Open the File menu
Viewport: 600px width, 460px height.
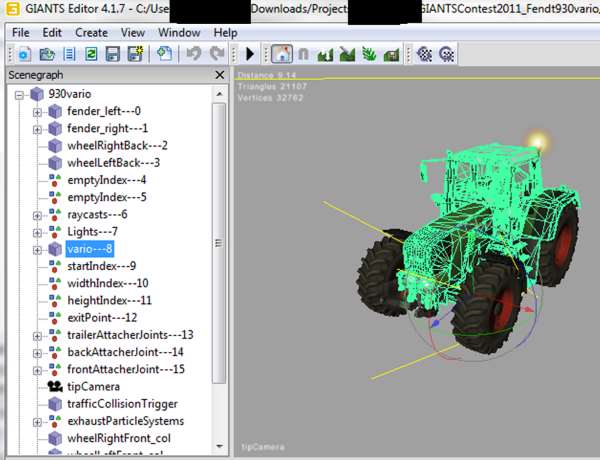tap(21, 33)
